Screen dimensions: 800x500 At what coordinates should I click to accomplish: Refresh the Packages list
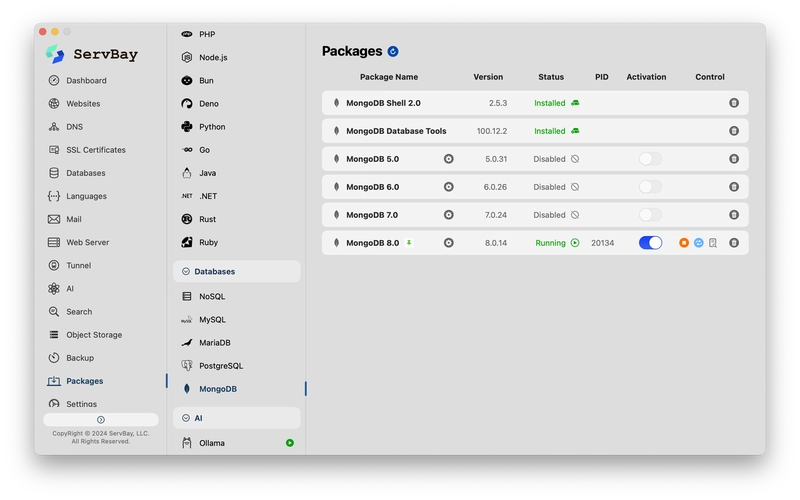click(393, 51)
